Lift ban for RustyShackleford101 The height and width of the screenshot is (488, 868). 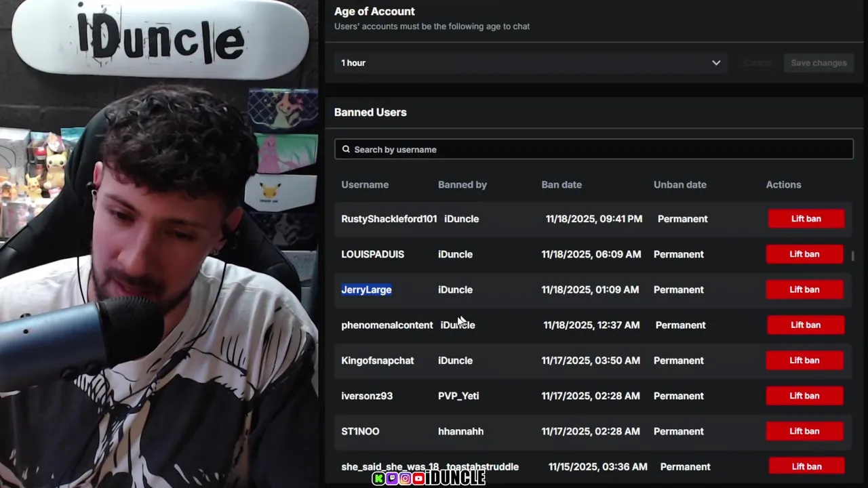(806, 219)
